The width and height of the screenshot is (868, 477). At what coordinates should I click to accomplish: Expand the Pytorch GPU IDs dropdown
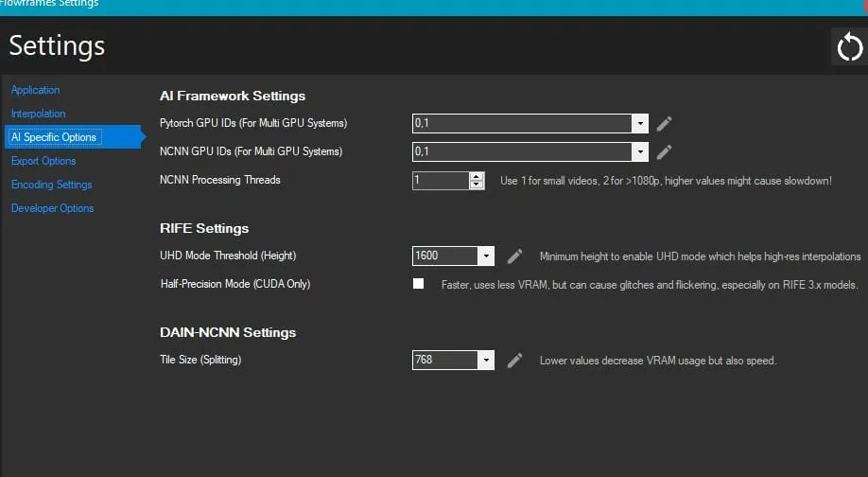640,123
